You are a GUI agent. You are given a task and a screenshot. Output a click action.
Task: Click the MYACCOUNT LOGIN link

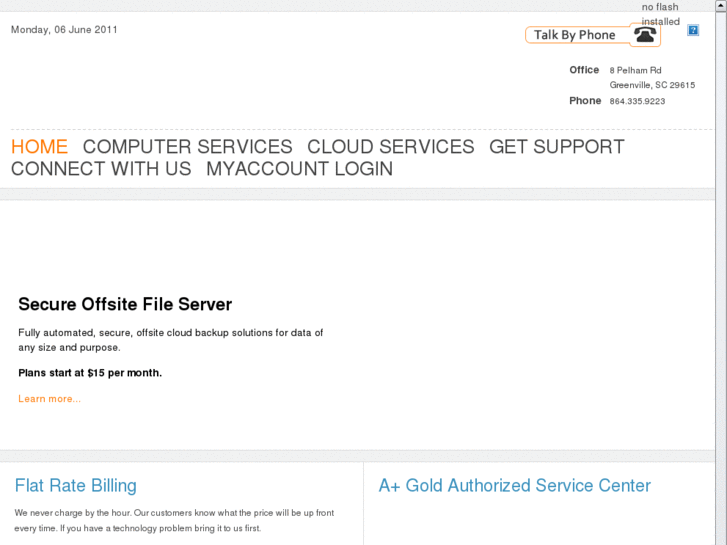coord(299,169)
